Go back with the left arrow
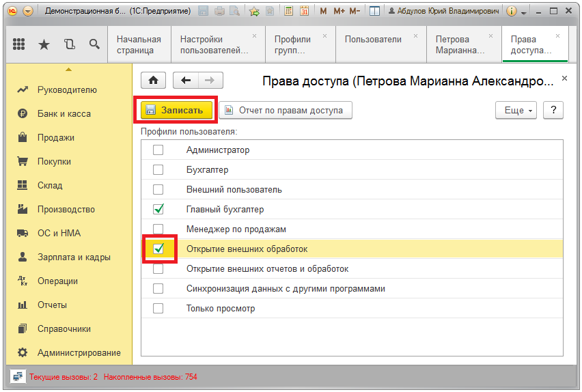This screenshot has height=392, width=582. [186, 80]
